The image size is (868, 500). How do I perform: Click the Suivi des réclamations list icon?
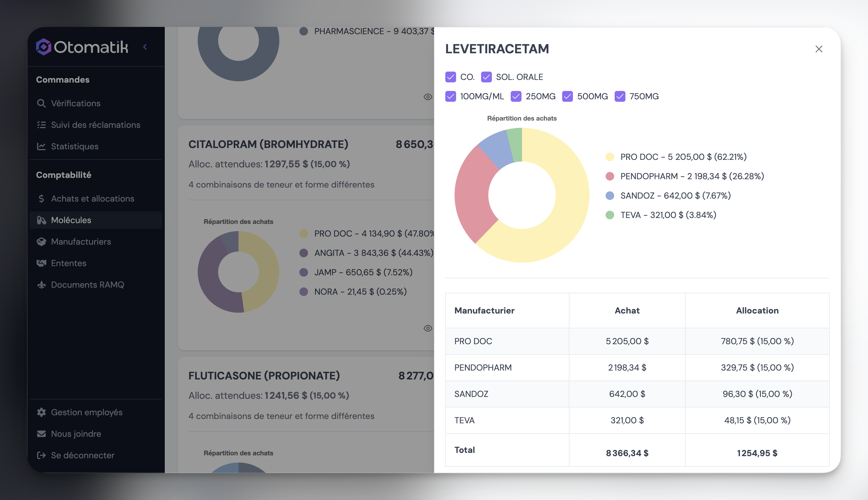41,125
